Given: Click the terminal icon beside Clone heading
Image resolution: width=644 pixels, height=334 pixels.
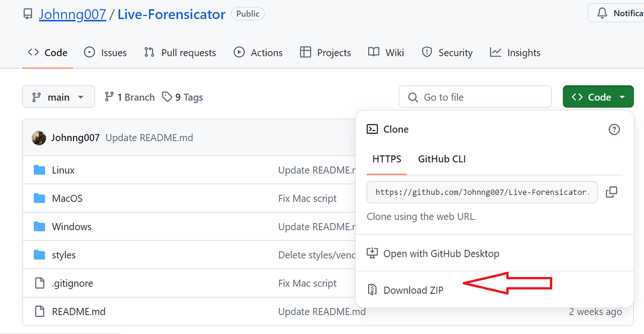Looking at the screenshot, I should pyautogui.click(x=372, y=129).
